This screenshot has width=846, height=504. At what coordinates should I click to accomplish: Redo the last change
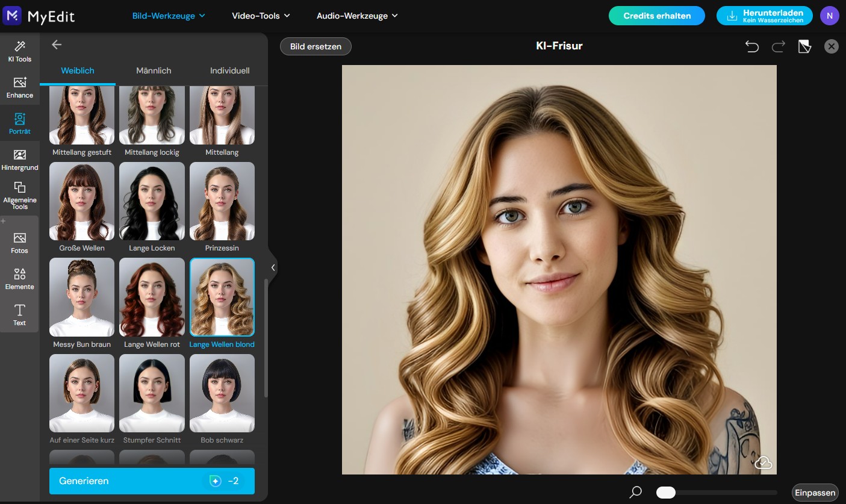tap(778, 46)
